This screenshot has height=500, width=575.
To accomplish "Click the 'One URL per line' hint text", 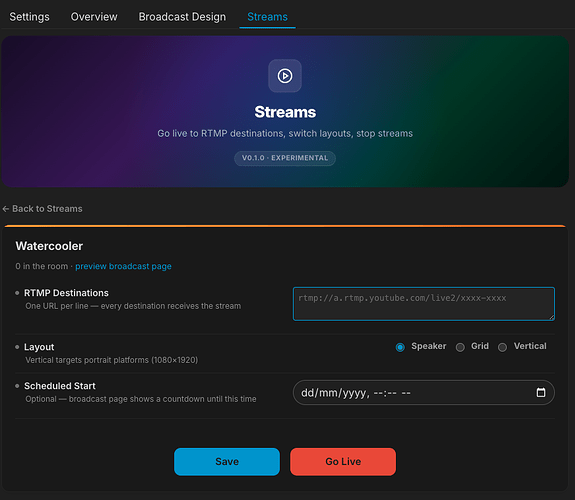I will (133, 306).
